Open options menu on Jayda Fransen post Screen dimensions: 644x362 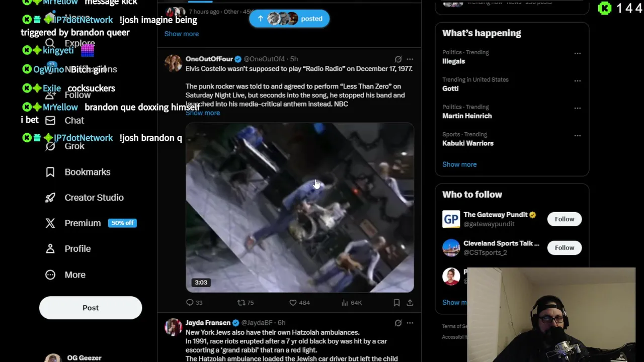(x=410, y=323)
